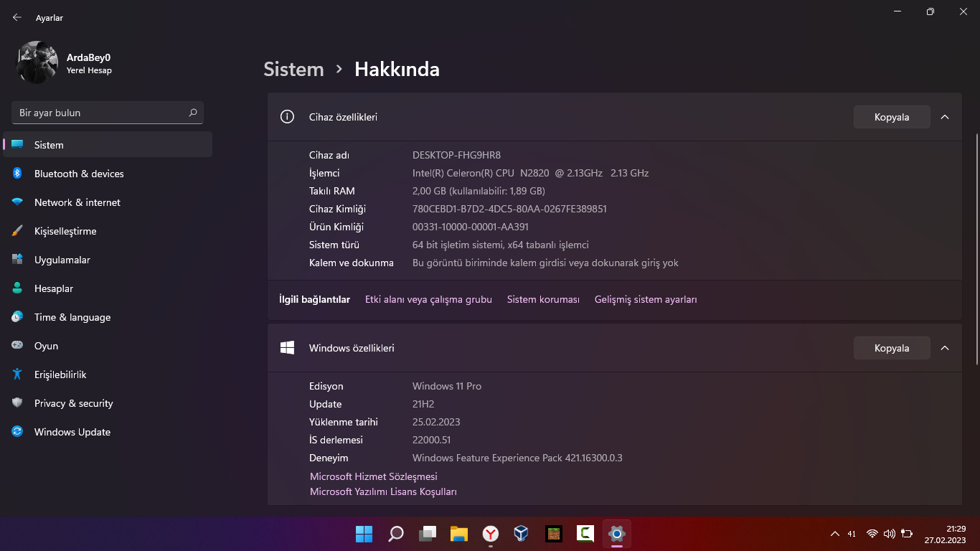Click the Windows 11 Pro edition value
Screen dimensions: 980x551
click(447, 386)
